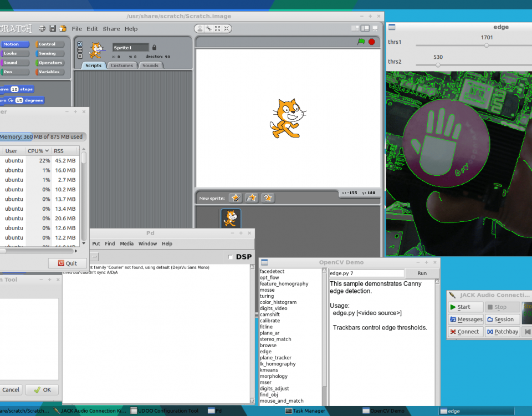Click Run in OpenCV Demo
The image size is (532, 416).
422,273
